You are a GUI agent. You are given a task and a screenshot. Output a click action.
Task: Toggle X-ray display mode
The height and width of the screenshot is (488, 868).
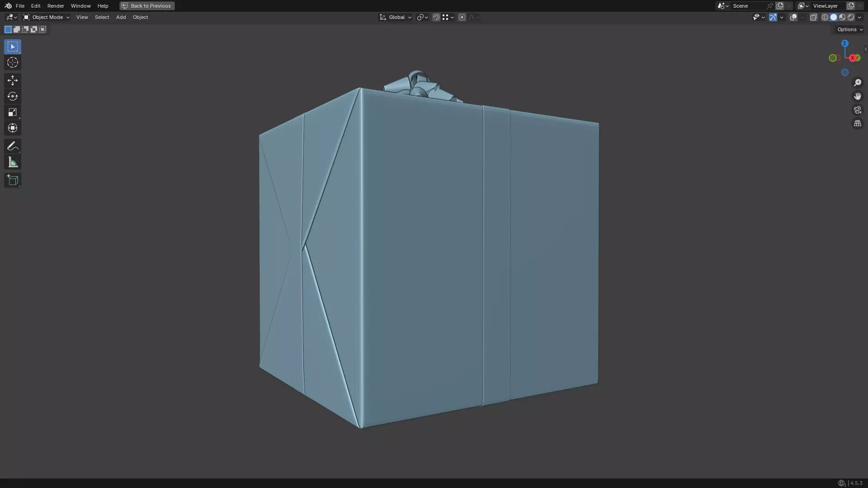(813, 17)
